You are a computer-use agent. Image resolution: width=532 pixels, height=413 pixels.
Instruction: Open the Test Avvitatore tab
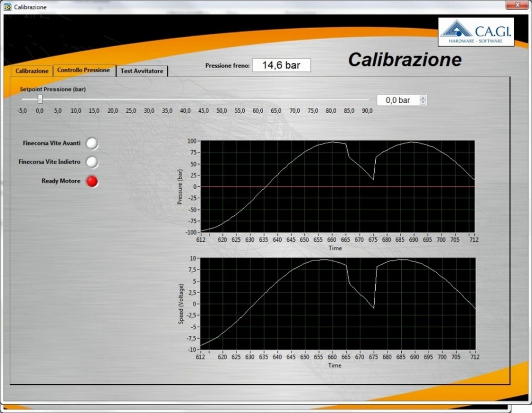142,71
